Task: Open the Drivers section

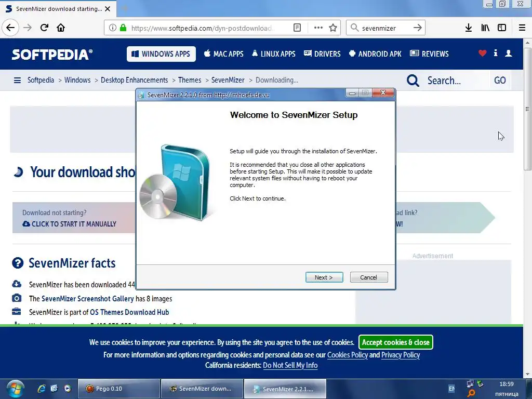Action: [322, 54]
